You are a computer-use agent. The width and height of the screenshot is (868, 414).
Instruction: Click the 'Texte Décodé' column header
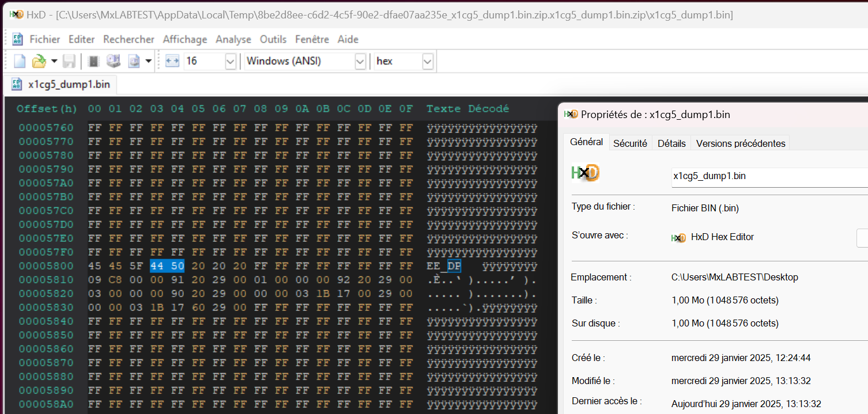[467, 109]
